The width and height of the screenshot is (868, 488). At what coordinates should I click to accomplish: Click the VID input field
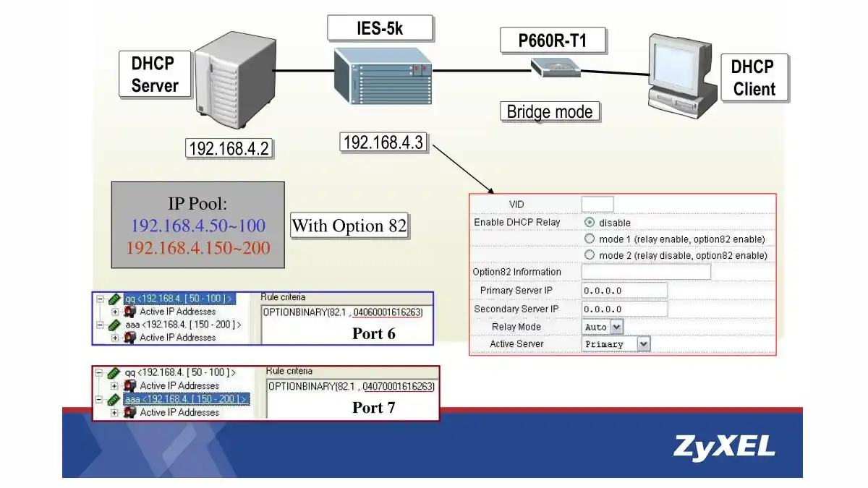tap(597, 205)
